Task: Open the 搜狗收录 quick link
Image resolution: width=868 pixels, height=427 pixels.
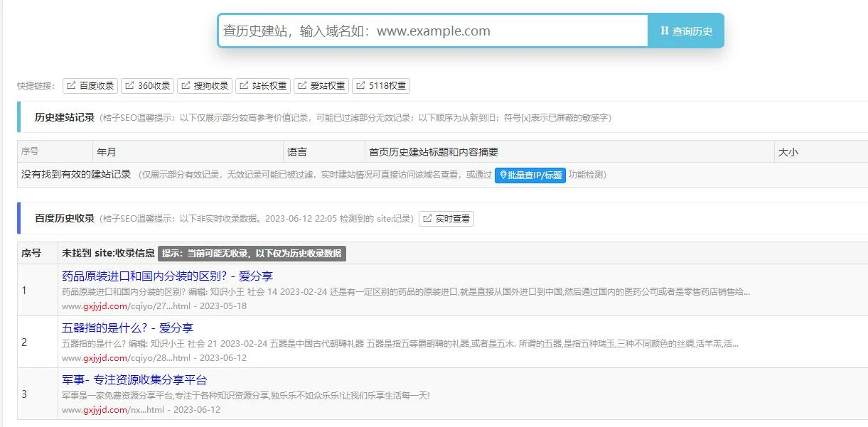Action: [205, 86]
